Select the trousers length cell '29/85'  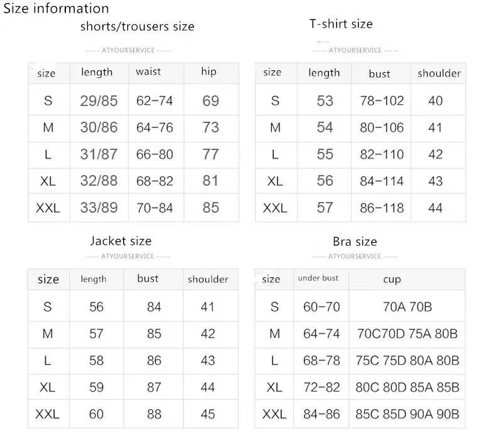99,101
